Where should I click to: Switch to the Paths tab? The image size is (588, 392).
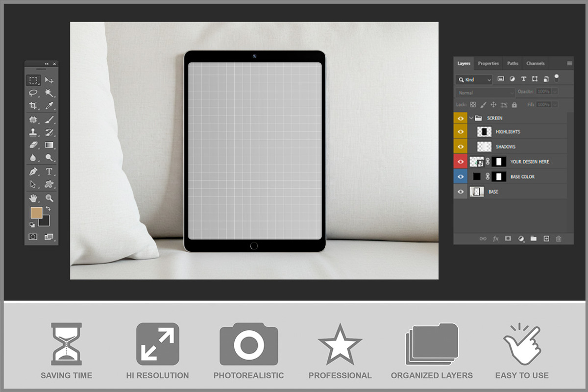[513, 63]
